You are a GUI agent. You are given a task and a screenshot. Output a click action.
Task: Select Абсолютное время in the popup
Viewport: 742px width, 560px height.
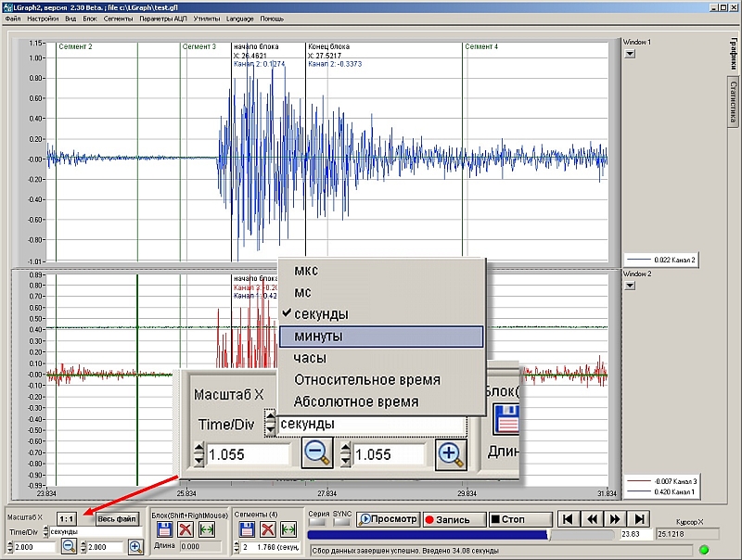pos(381,401)
